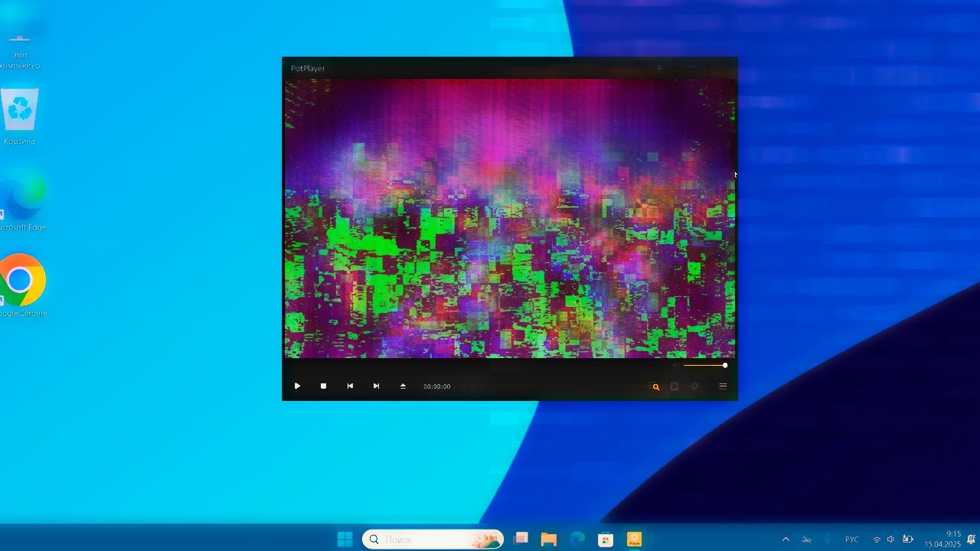Click the PotPlayer taskbar icon
980x551 pixels.
pyautogui.click(x=634, y=540)
